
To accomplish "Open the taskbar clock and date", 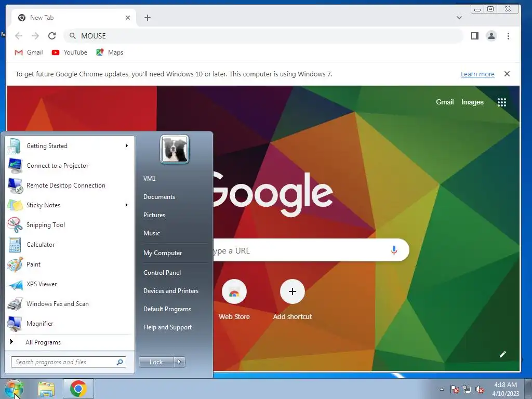I will [506, 389].
